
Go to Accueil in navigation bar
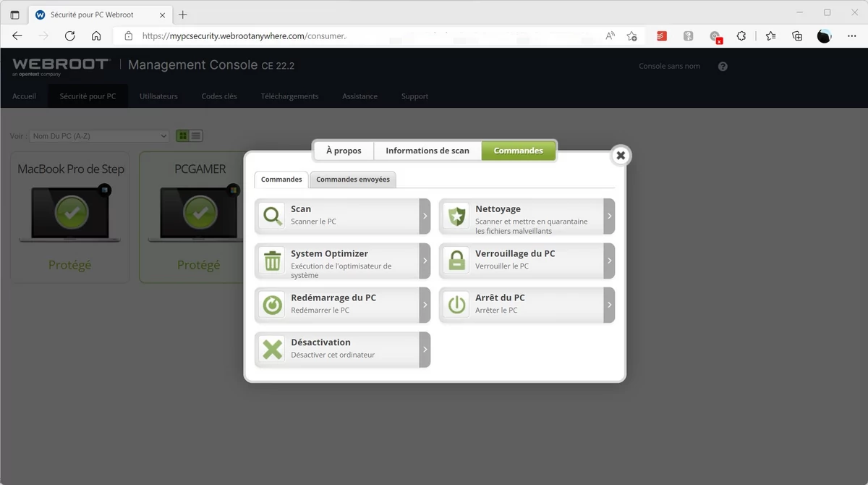24,96
